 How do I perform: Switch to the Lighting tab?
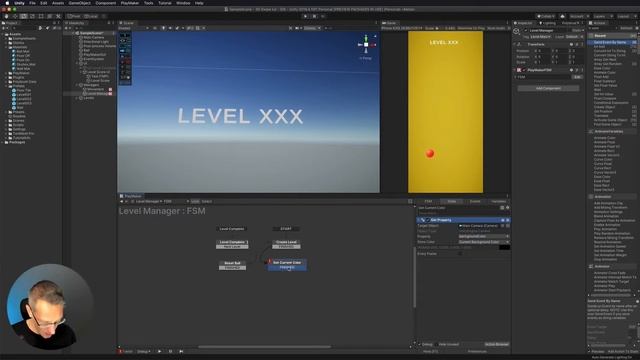547,23
